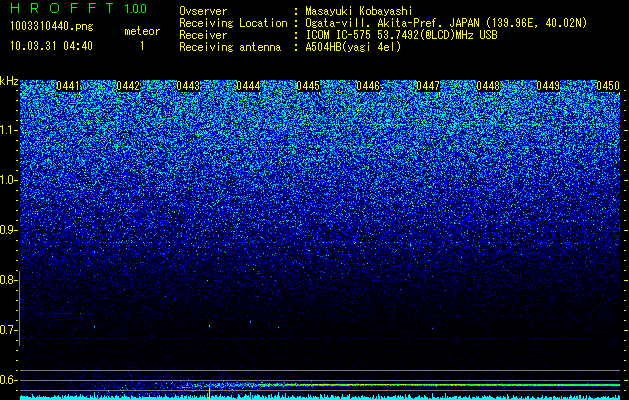Click the Receiving Location value text
Screen dimensions: 629x400
click(446, 23)
